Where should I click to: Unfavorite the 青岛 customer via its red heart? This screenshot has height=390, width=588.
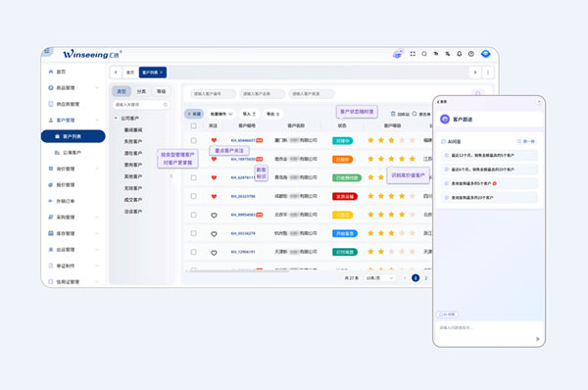[214, 177]
